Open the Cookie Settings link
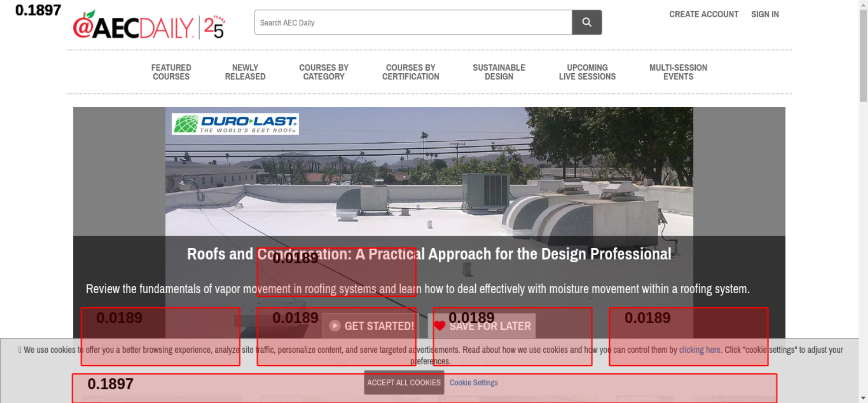The height and width of the screenshot is (403, 868). pos(473,383)
